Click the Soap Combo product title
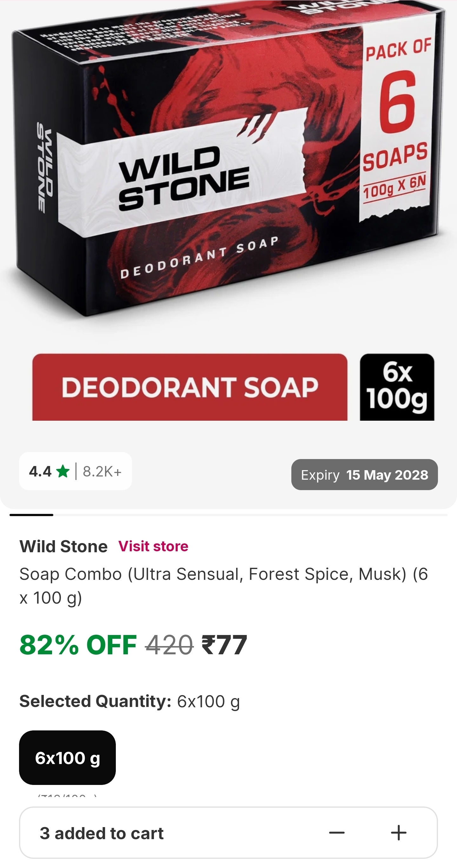The height and width of the screenshot is (868, 457). coord(223,585)
